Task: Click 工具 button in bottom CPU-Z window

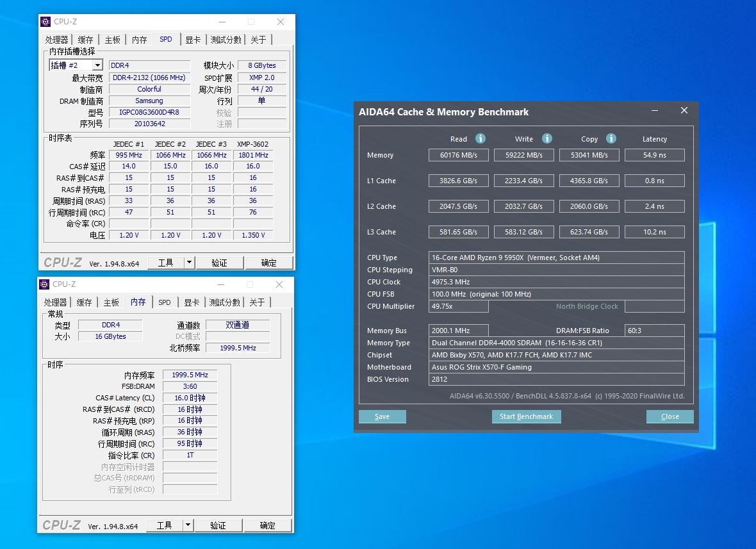Action: 164,525
